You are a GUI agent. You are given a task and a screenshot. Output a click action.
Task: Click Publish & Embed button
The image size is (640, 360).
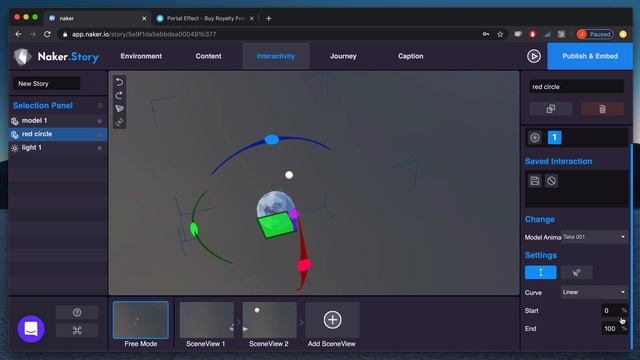(x=590, y=56)
